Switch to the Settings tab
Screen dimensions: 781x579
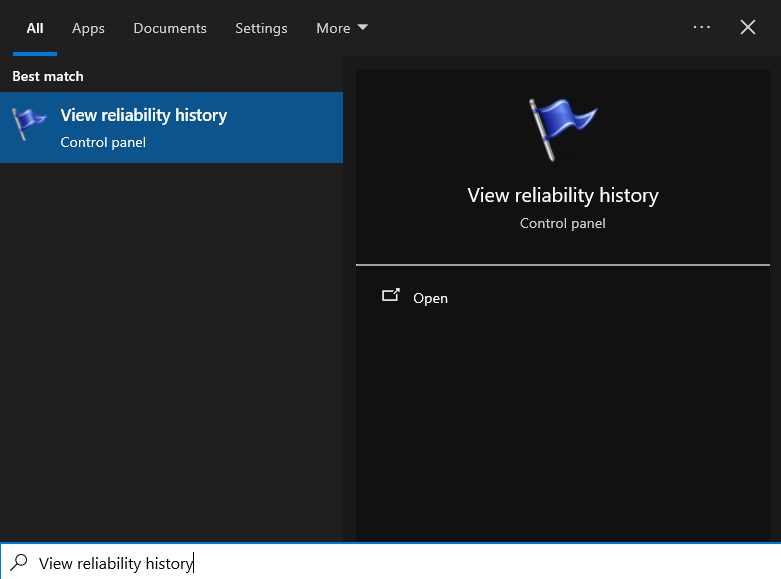[x=261, y=28]
